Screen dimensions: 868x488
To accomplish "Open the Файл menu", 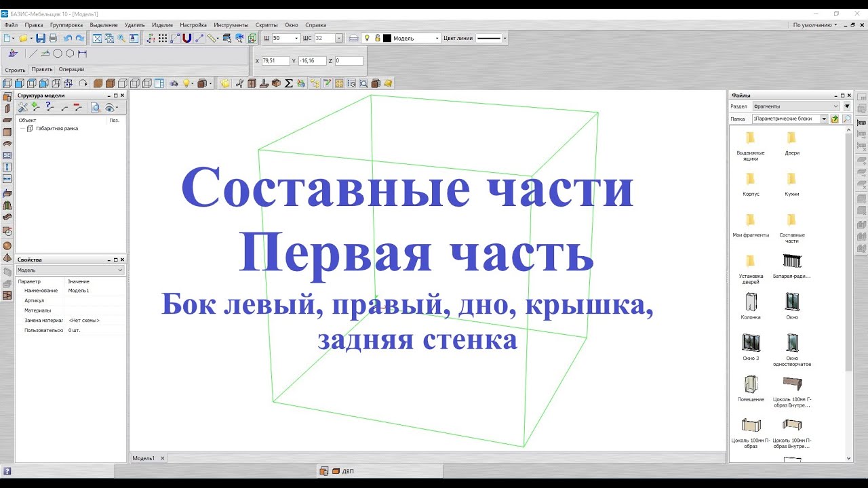I will (x=11, y=25).
